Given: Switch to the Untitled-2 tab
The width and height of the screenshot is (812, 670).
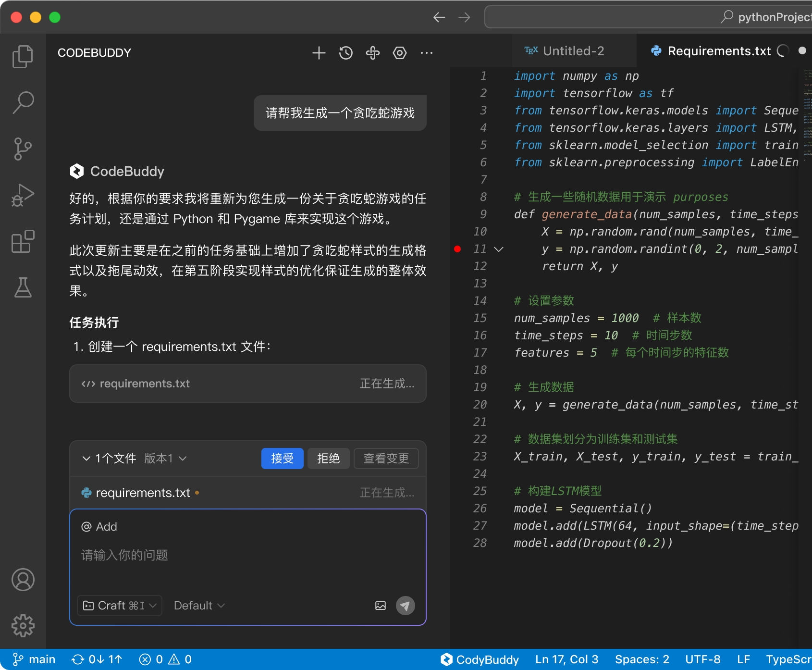Looking at the screenshot, I should pyautogui.click(x=573, y=51).
